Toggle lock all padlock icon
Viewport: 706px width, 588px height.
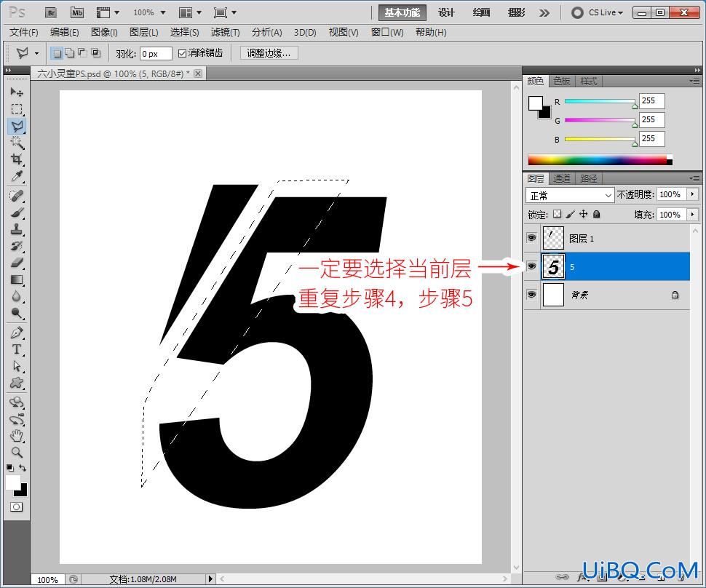(x=596, y=214)
